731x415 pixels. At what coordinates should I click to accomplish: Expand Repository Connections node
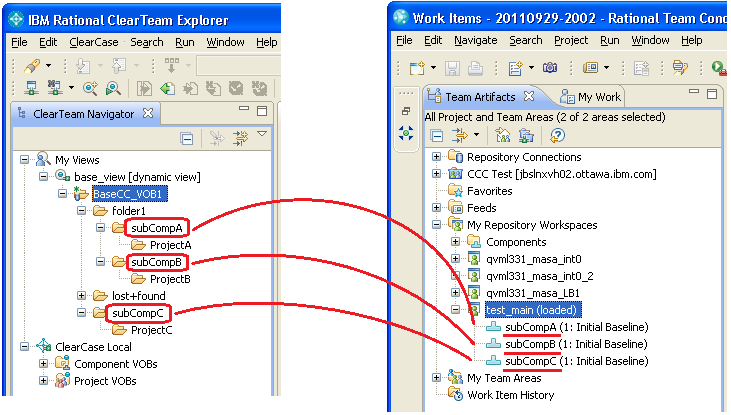point(436,157)
